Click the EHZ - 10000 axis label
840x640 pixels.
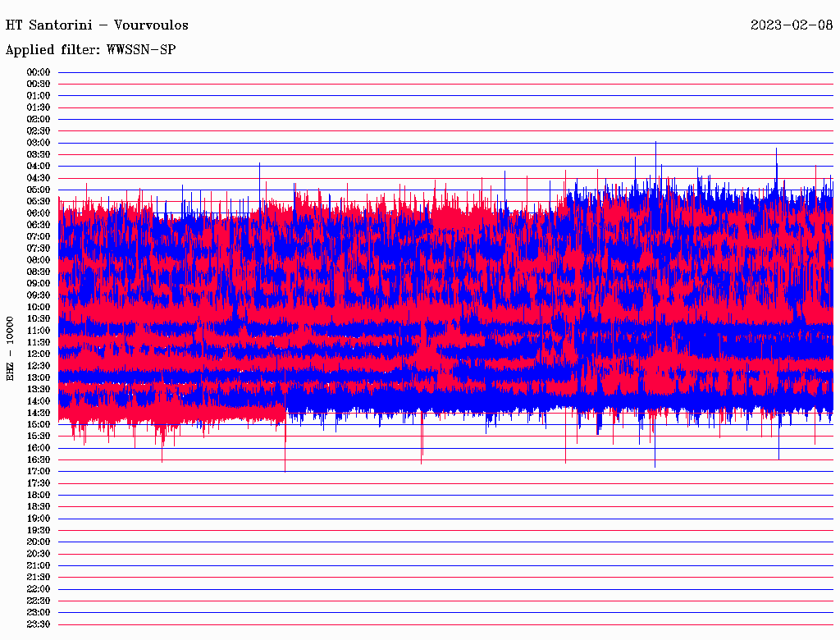pyautogui.click(x=10, y=348)
